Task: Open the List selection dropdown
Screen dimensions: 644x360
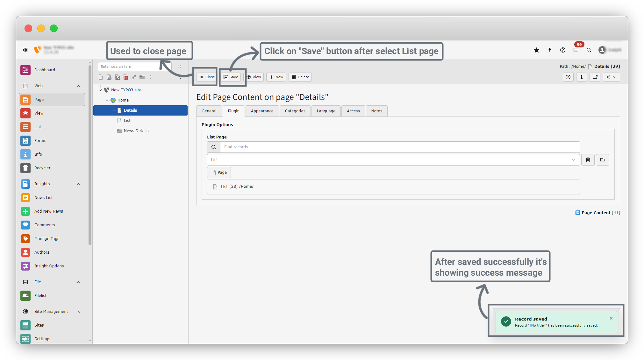Action: click(x=393, y=160)
